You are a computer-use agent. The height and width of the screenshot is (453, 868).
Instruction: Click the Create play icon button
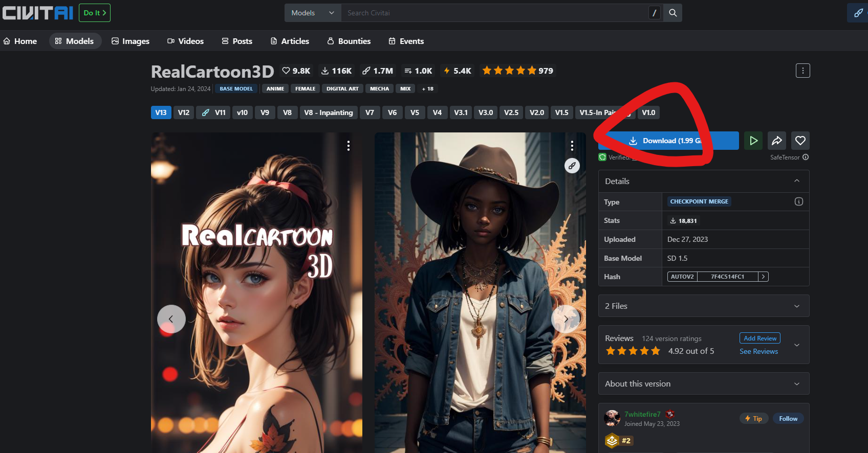pyautogui.click(x=753, y=141)
